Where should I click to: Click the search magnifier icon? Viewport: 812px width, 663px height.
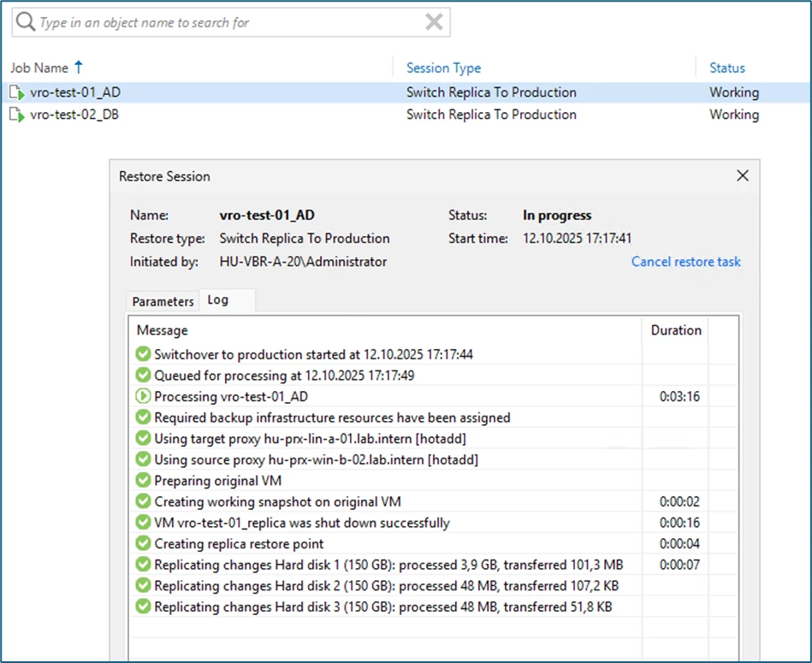[26, 22]
